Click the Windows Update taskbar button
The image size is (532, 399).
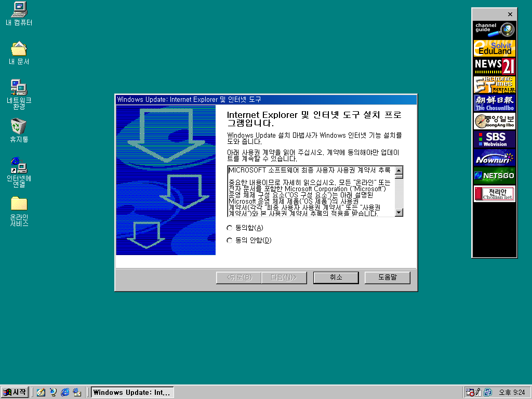[132, 392]
